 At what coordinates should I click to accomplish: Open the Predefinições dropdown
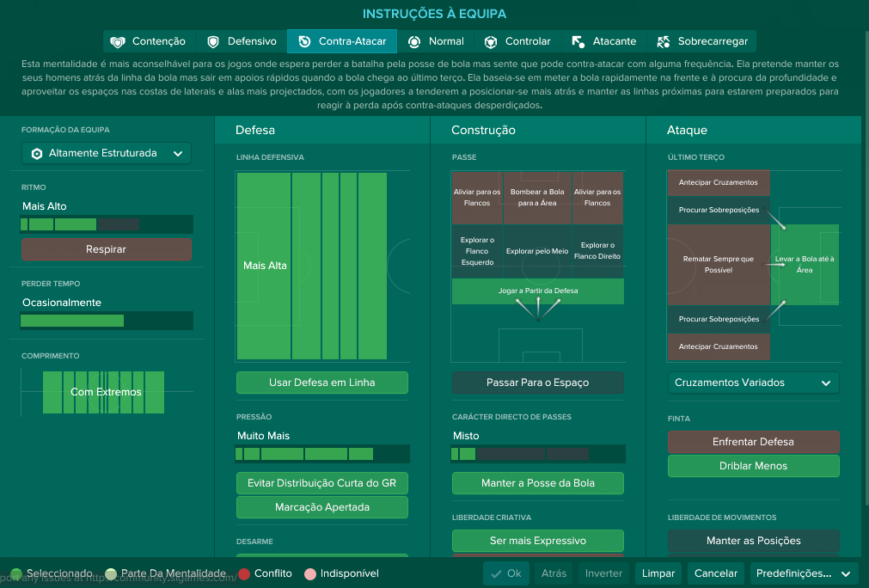point(804,573)
